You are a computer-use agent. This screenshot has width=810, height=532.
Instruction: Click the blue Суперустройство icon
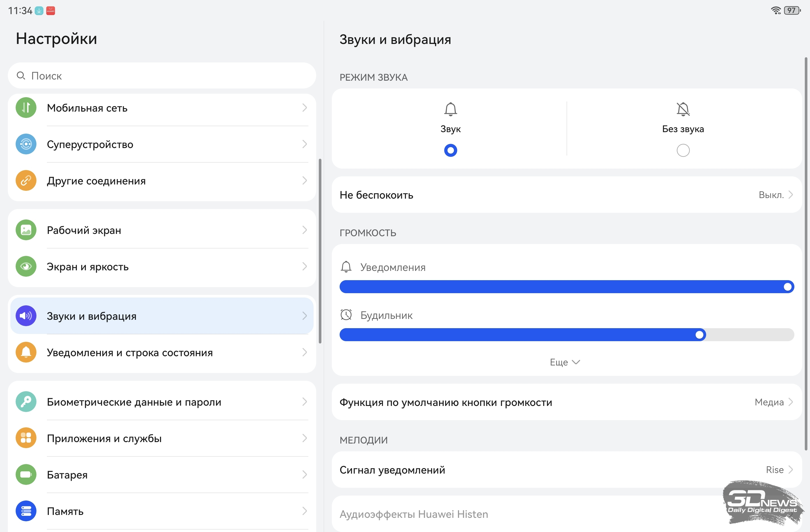pos(26,144)
